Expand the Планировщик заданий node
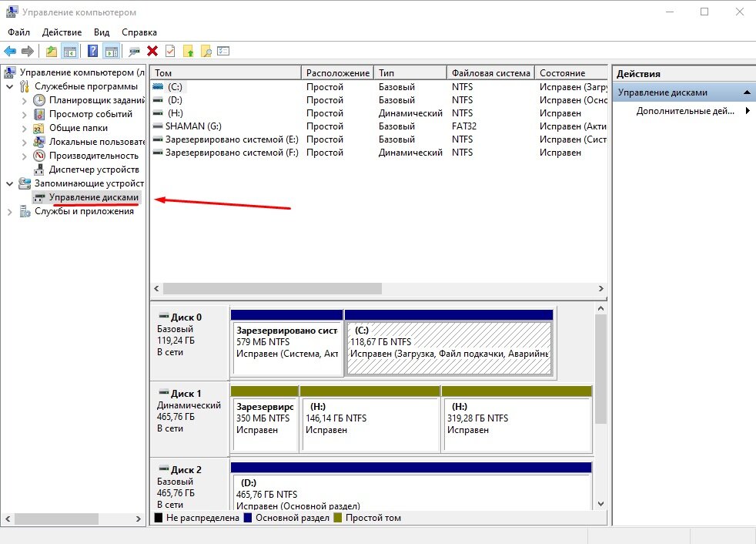 point(24,100)
